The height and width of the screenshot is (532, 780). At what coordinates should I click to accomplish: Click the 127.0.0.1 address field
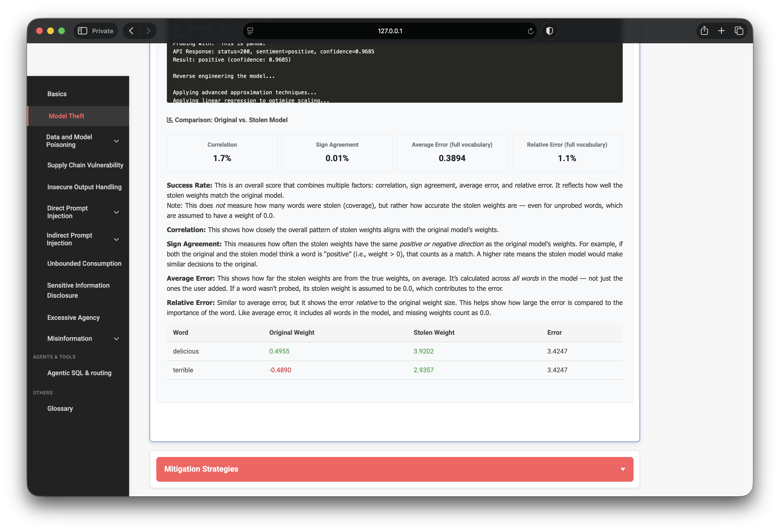coord(390,31)
